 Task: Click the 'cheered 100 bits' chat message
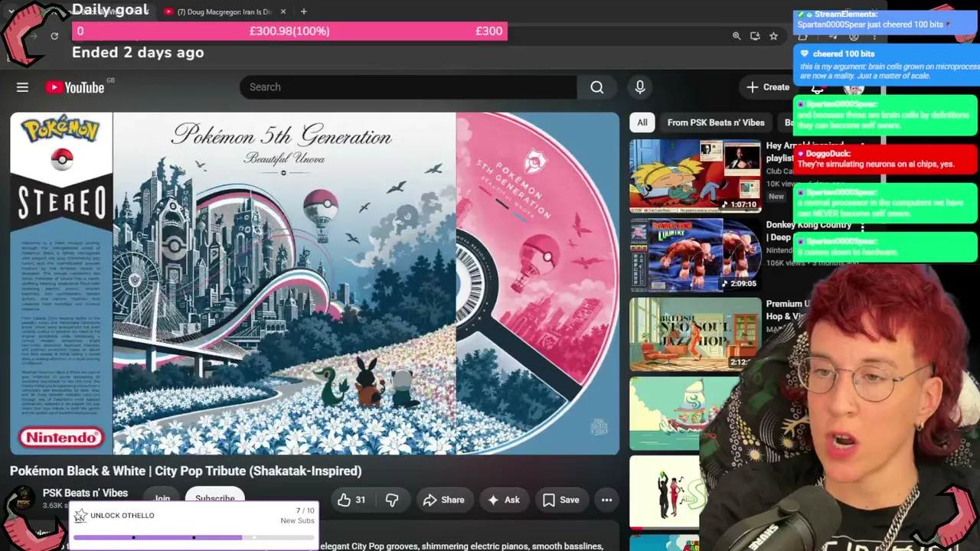click(x=887, y=65)
